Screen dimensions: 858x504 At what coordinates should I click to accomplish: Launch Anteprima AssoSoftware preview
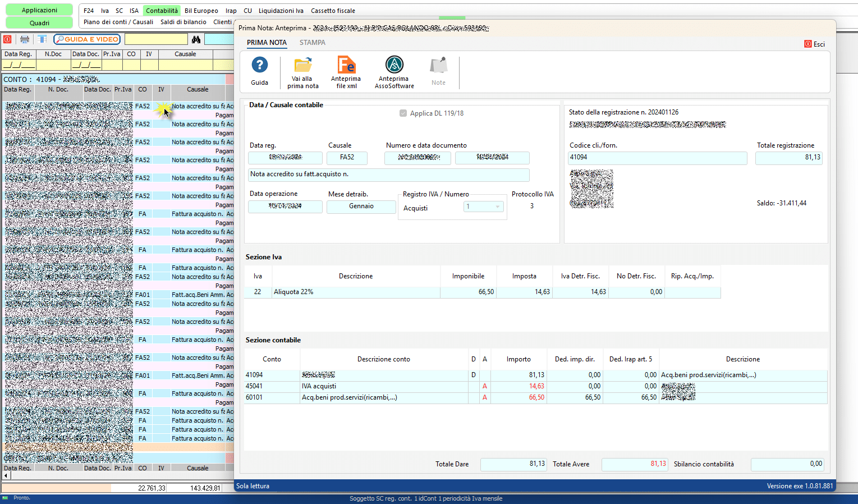coord(394,65)
